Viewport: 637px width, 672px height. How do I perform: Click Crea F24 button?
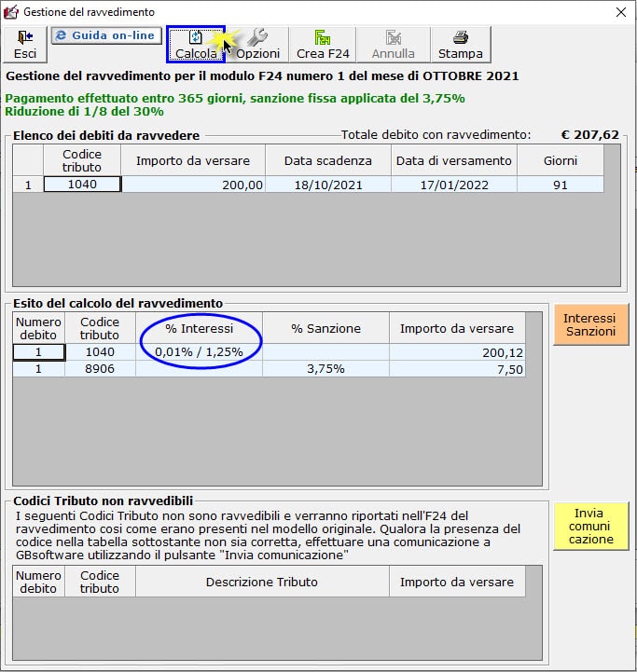pos(323,44)
